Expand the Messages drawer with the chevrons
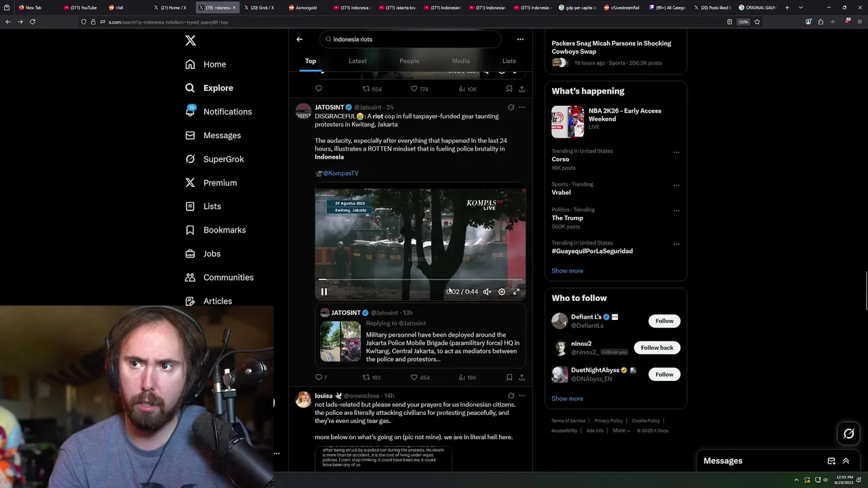The image size is (868, 488). (846, 461)
